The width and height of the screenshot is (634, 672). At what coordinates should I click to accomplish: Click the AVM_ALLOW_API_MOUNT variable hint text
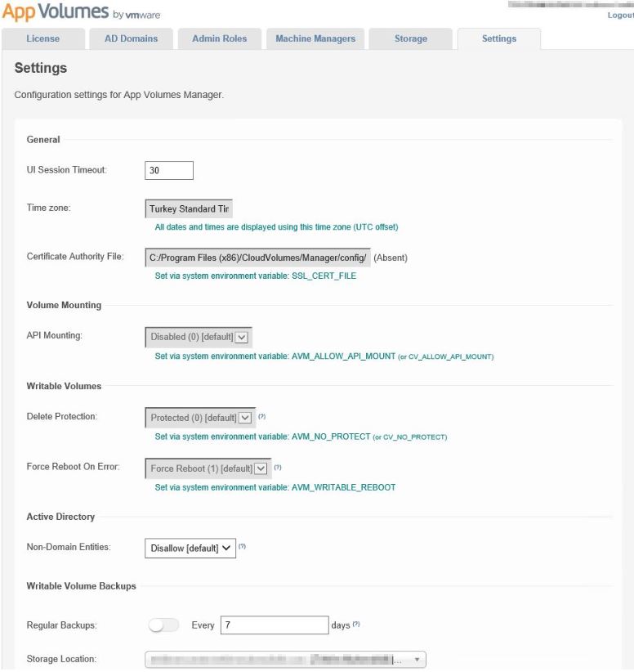324,356
